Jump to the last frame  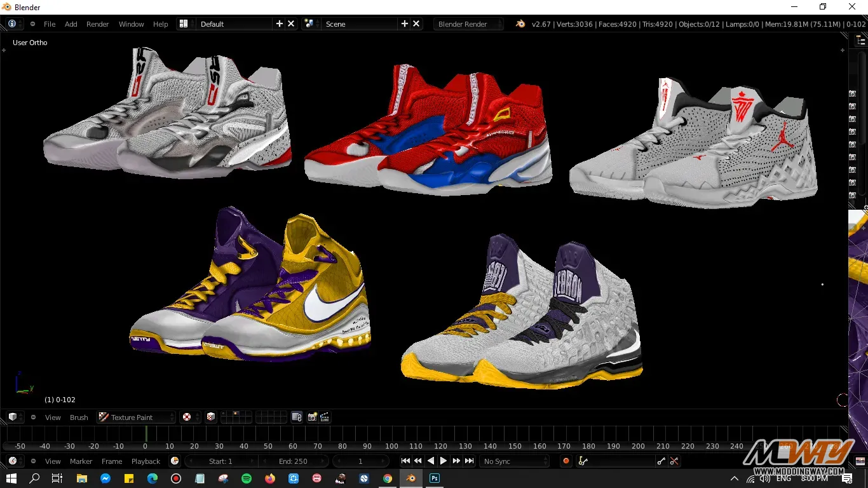pos(469,461)
